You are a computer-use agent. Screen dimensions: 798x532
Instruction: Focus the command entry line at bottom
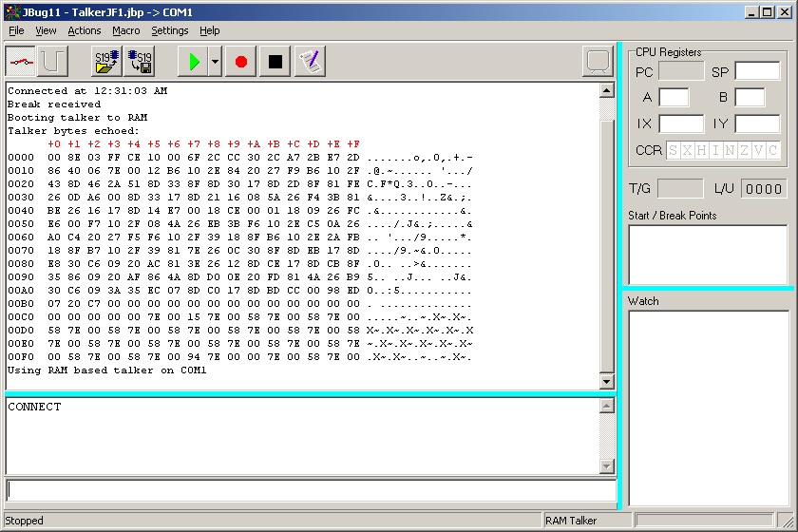(311, 491)
